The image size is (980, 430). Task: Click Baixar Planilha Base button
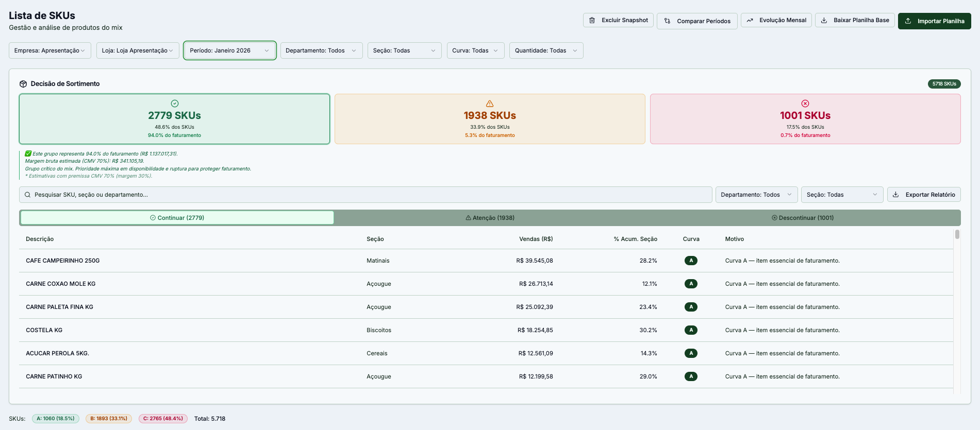[855, 20]
